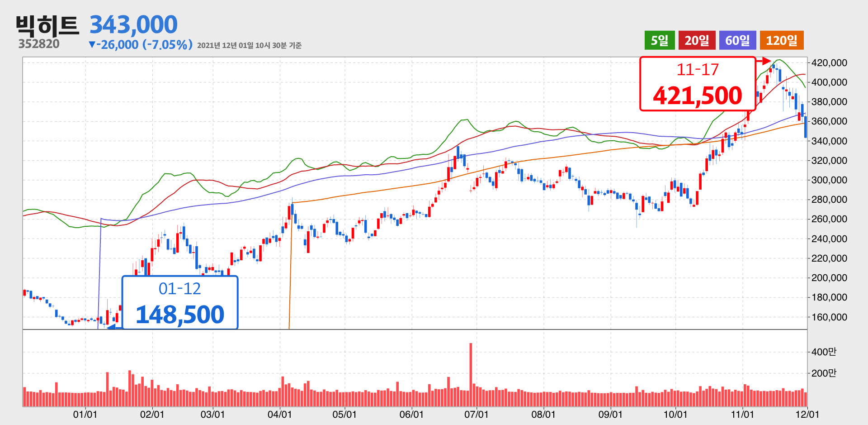This screenshot has width=868, height=425.
Task: Click the 09/01 date axis label
Action: 610,414
